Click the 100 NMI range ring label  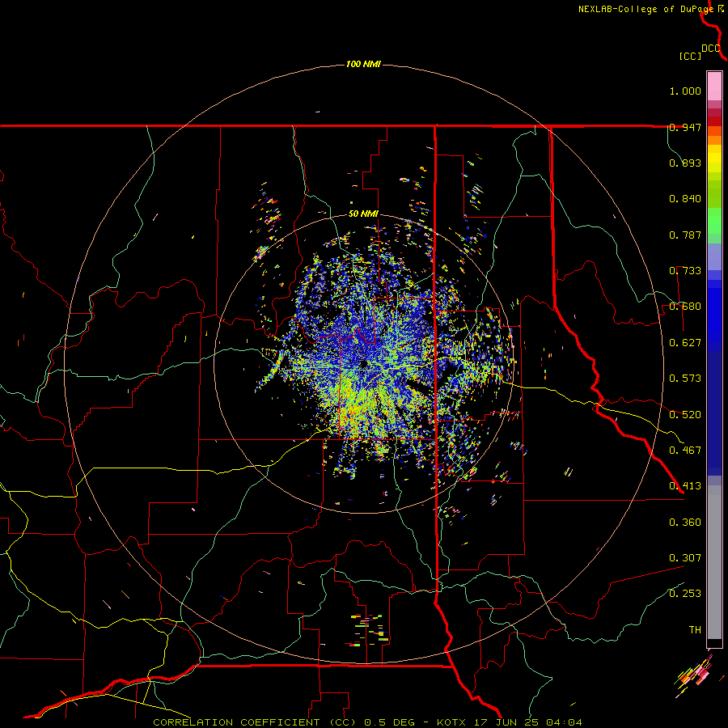363,64
